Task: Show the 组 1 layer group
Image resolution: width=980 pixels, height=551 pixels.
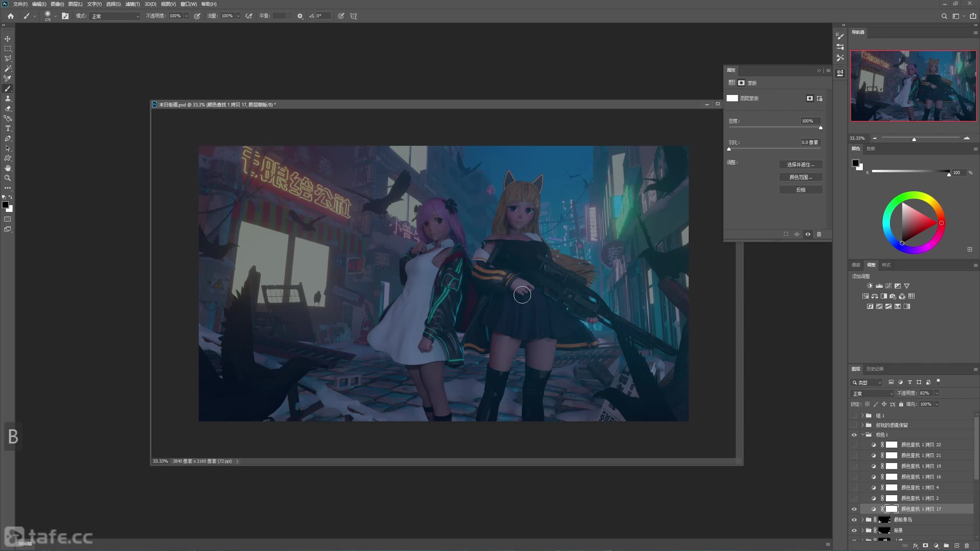Action: tap(854, 416)
